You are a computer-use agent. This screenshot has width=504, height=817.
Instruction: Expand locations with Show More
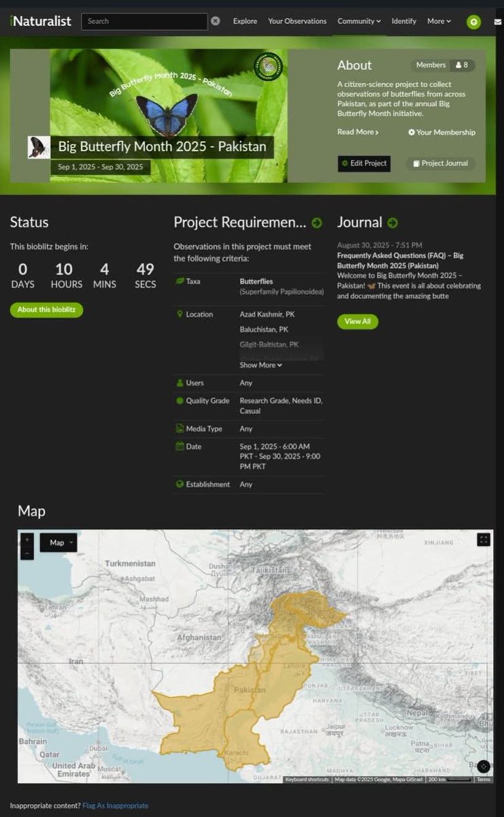click(x=261, y=365)
